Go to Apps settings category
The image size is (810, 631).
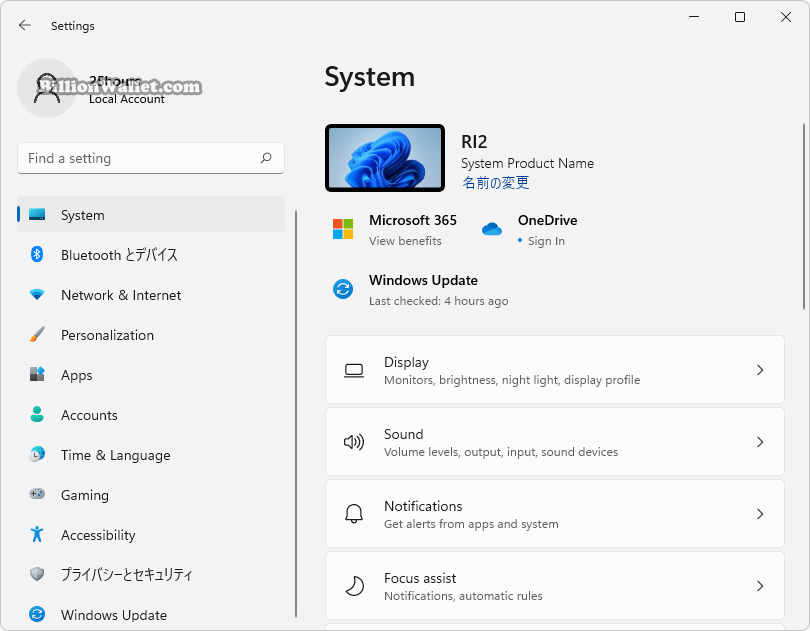pos(151,375)
